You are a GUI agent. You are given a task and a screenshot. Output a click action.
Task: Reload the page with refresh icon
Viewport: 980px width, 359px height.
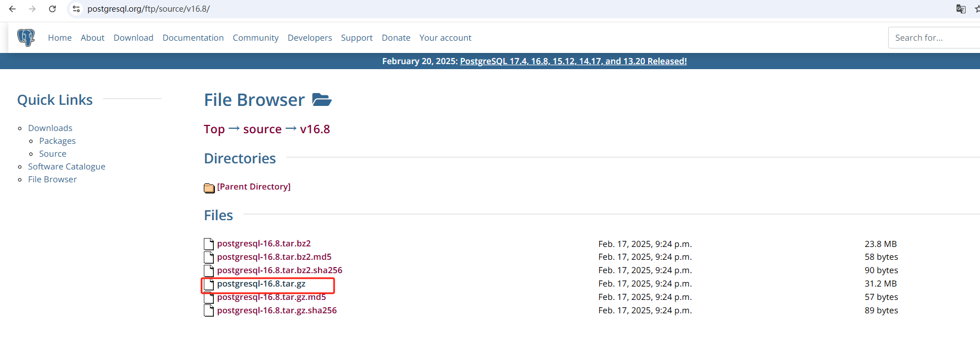click(52, 9)
